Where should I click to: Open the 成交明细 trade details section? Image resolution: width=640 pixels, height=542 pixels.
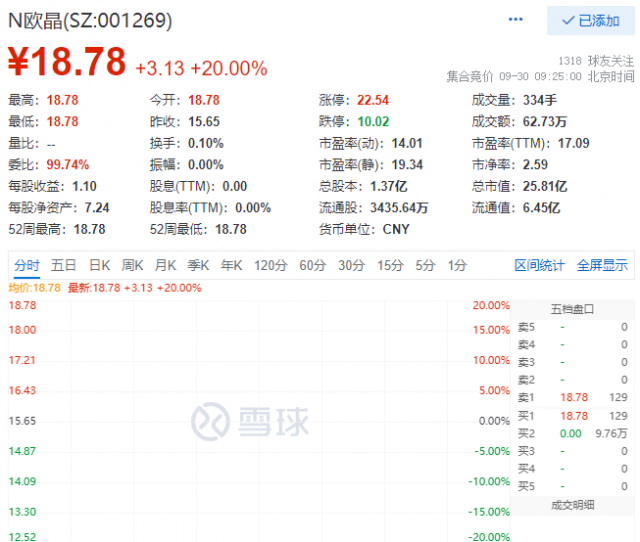click(x=573, y=505)
